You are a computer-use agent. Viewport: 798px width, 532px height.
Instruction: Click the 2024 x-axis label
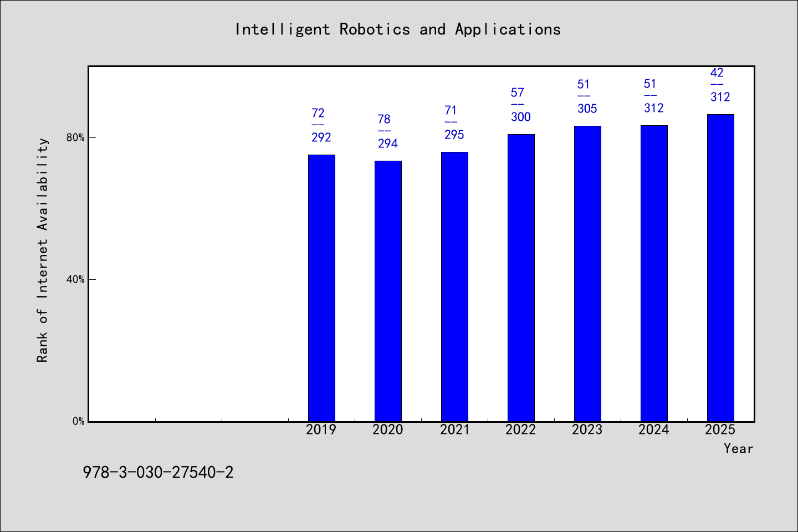(654, 429)
